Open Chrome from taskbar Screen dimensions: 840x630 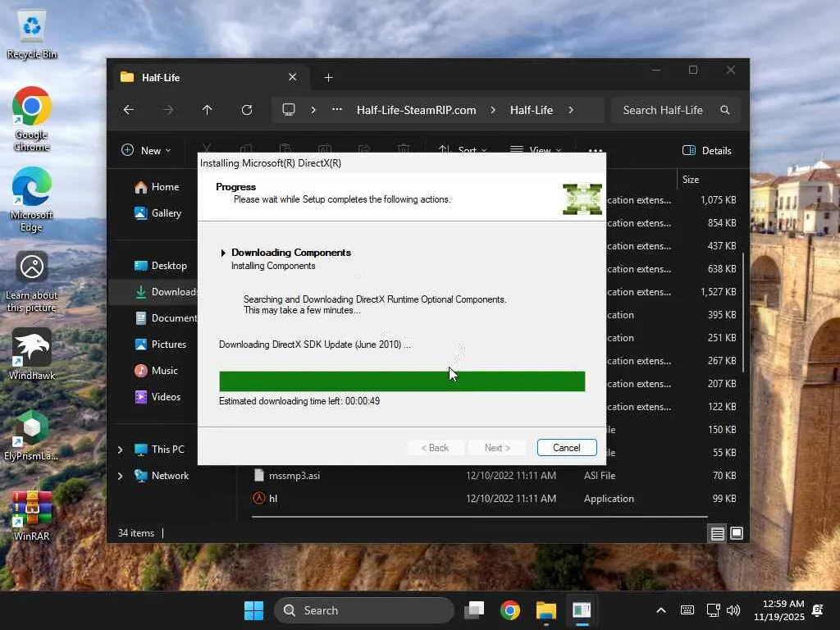click(510, 610)
